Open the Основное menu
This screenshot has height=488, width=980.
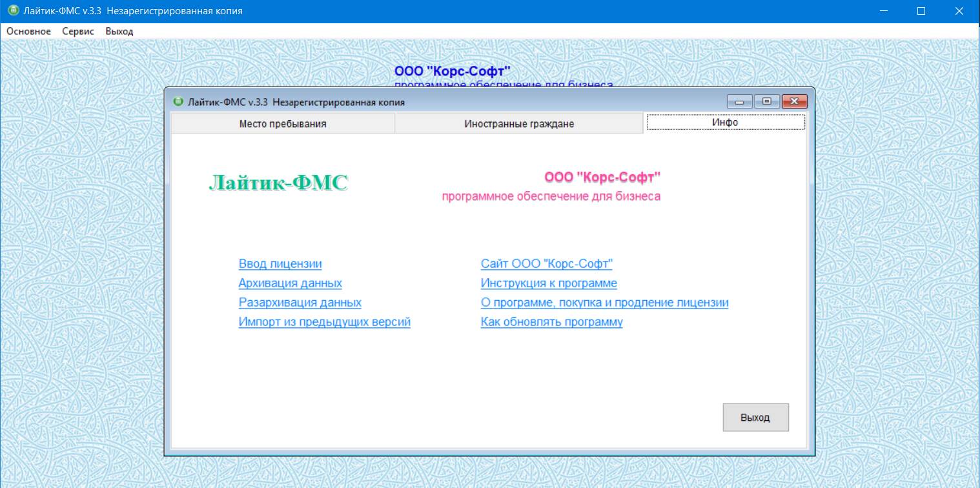pos(28,31)
